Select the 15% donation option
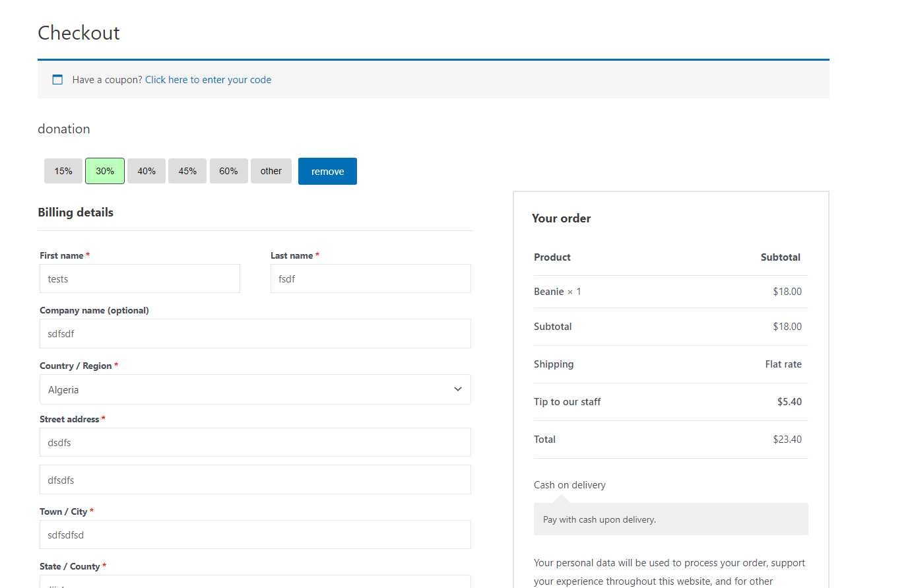Screen dimensions: 912x588 click(63, 171)
